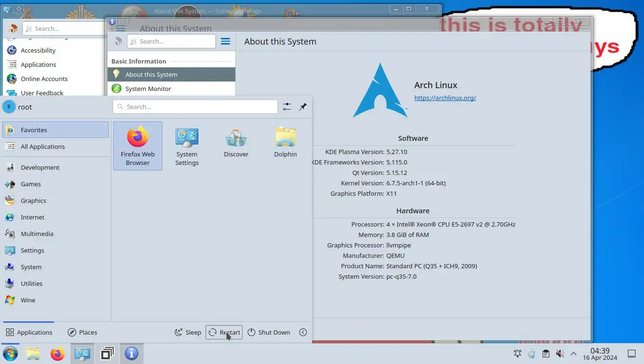644x364 pixels.
Task: Click the Product Name value Standard PC
Action: [x=432, y=266]
